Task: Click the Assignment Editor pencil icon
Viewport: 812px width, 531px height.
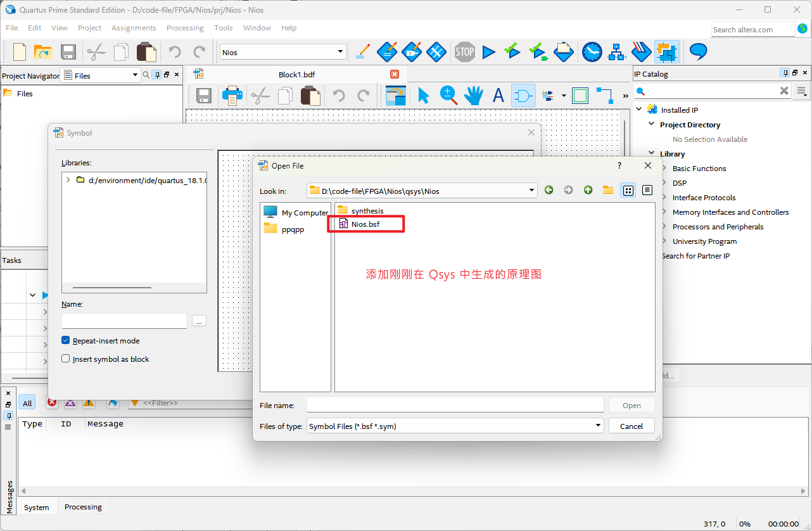Action: 363,52
